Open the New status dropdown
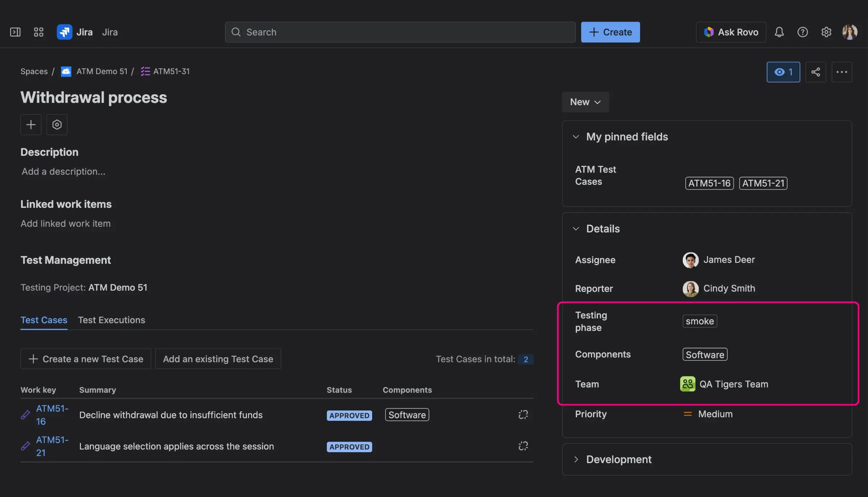868x497 pixels. point(585,102)
